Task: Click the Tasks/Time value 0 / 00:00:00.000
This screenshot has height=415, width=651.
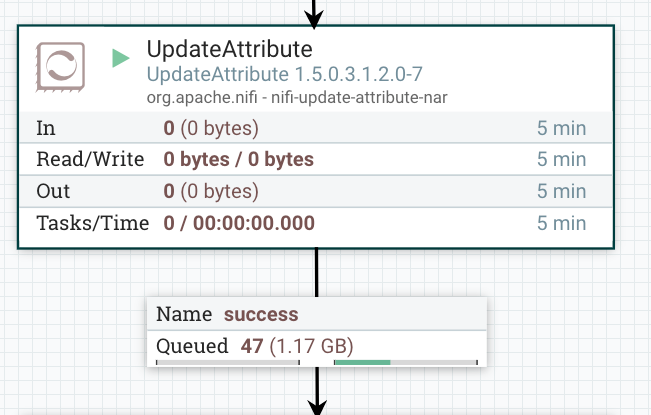Action: pos(239,223)
